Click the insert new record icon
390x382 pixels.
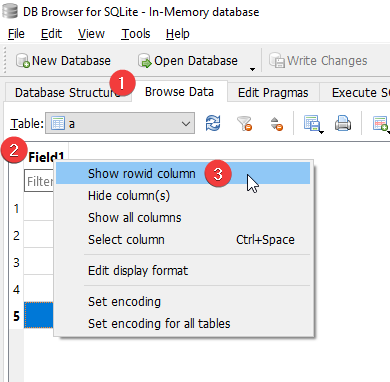pyautogui.click(x=381, y=124)
